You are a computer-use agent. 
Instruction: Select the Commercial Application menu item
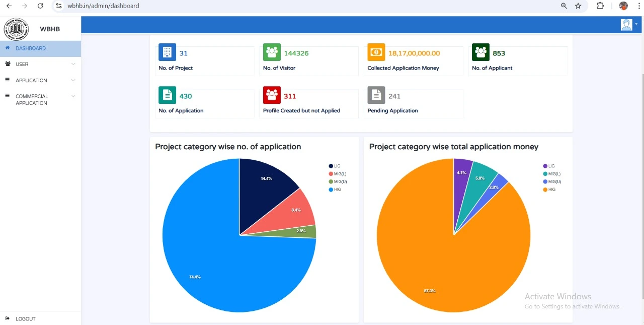pos(40,99)
